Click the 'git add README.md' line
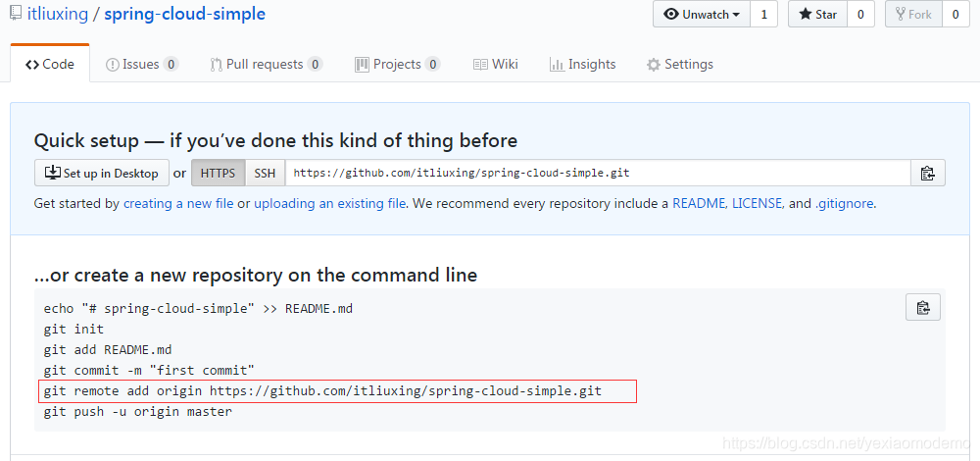The image size is (980, 461). point(108,349)
